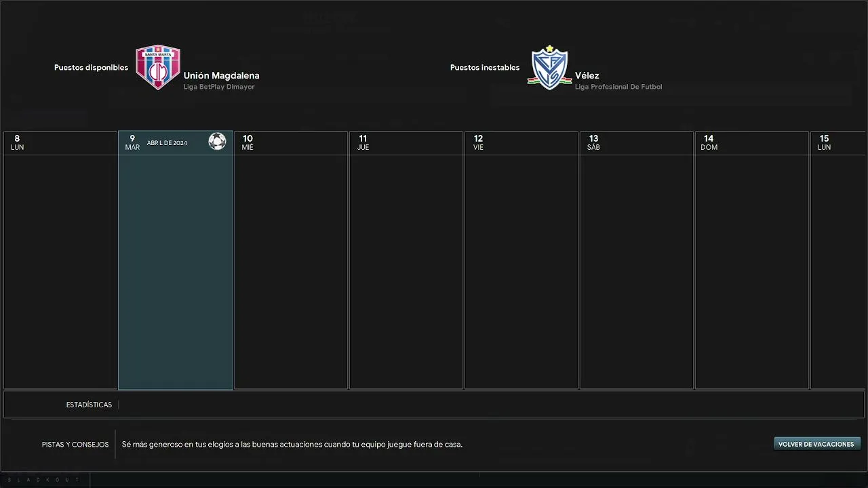
Task: Click the Abril de 2024 date text
Action: (167, 143)
